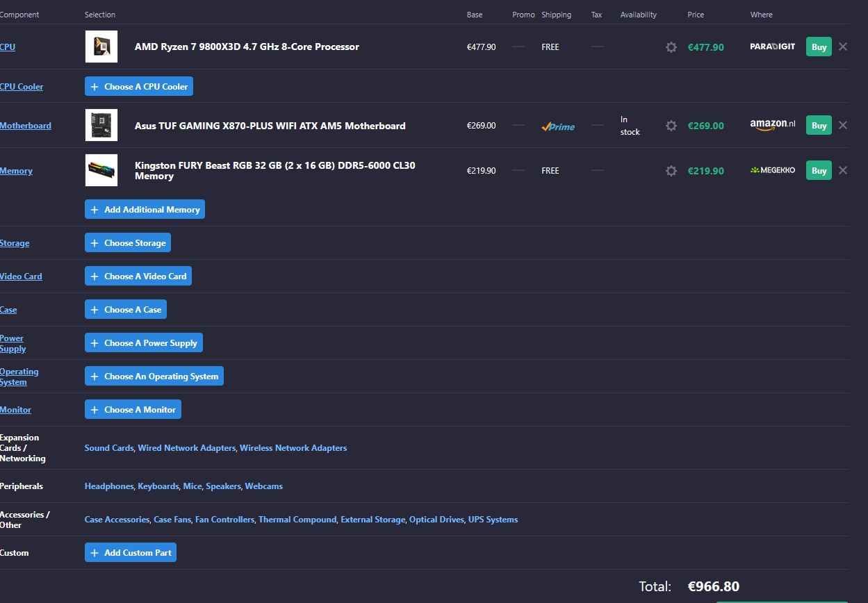The width and height of the screenshot is (868, 603).
Task: Click the In stock availability text
Action: [630, 126]
